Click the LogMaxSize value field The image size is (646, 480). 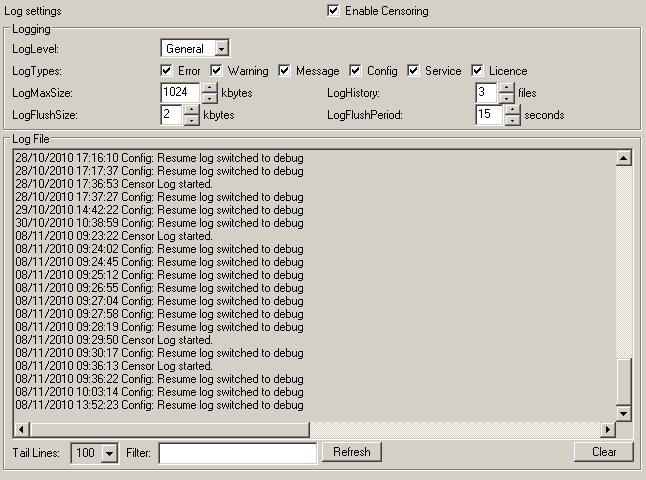pyautogui.click(x=180, y=93)
